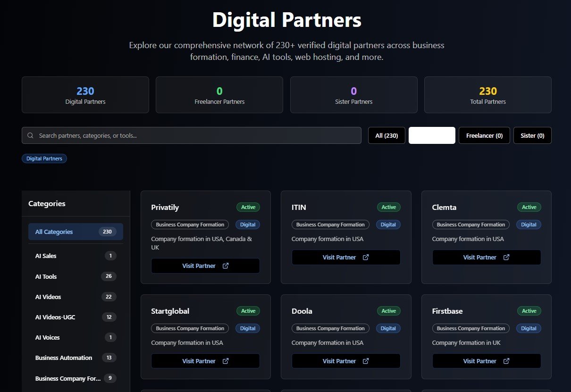Click the Active badge on ITIN
This screenshot has width=571, height=392.
[389, 207]
